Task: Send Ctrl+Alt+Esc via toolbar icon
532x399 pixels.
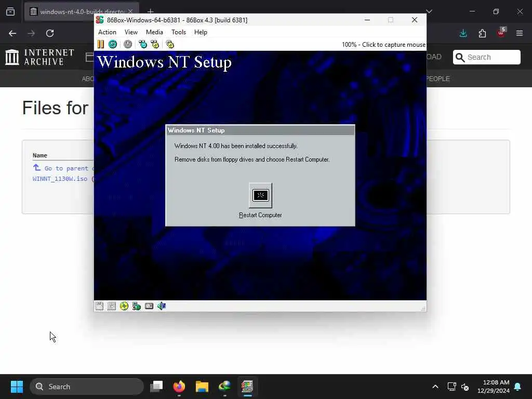Action: tap(155, 44)
